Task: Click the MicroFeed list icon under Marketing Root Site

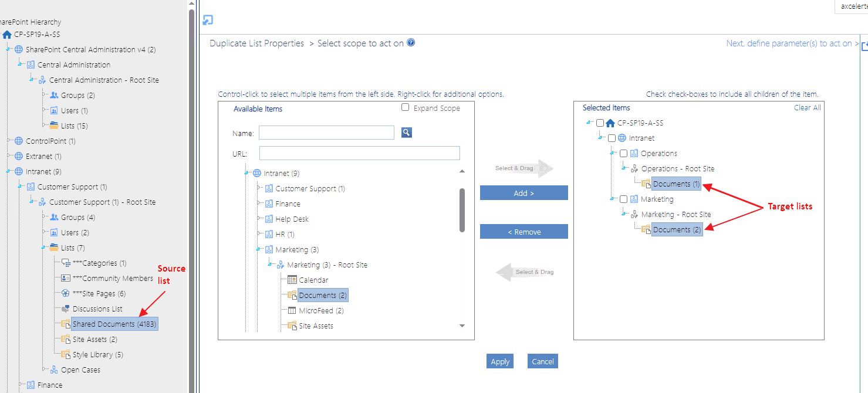Action: click(x=292, y=310)
